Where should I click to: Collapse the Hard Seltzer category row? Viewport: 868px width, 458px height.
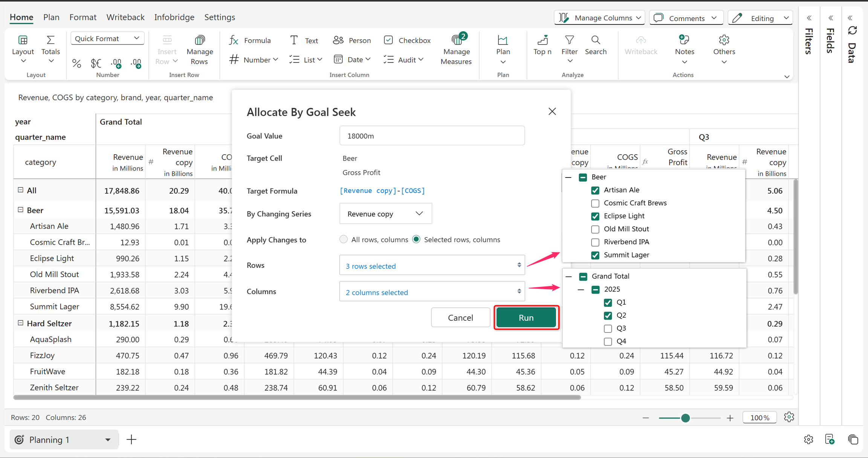coord(20,323)
